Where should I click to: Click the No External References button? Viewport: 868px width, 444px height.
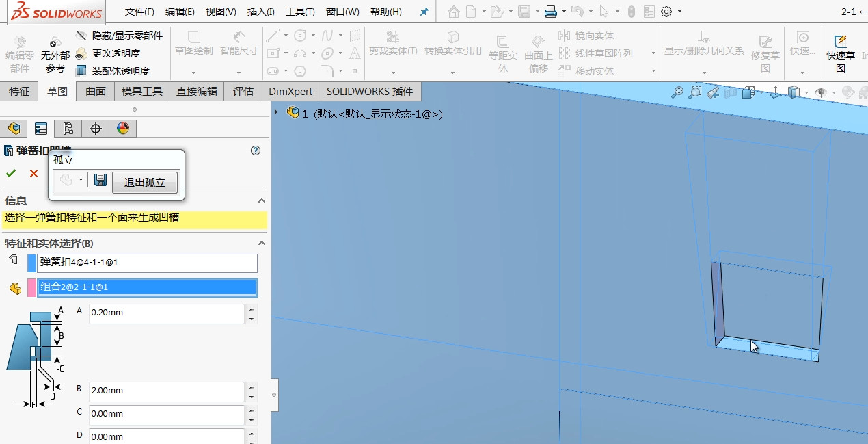point(55,54)
